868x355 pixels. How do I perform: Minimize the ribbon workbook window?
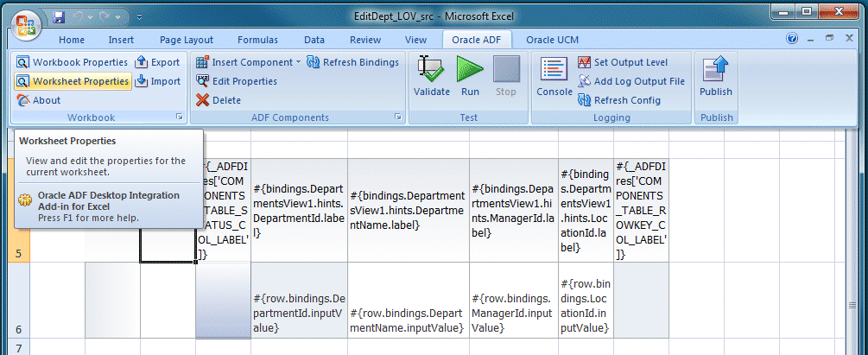811,39
